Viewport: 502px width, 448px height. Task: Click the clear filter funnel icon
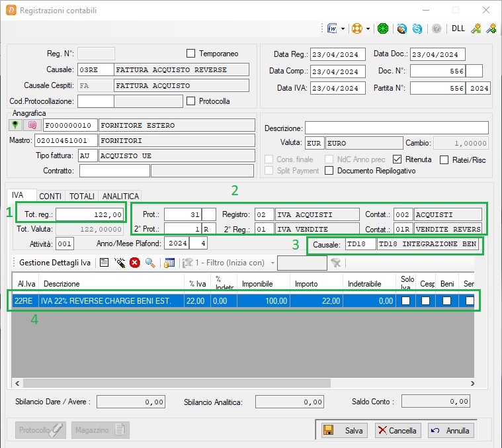coord(336,263)
